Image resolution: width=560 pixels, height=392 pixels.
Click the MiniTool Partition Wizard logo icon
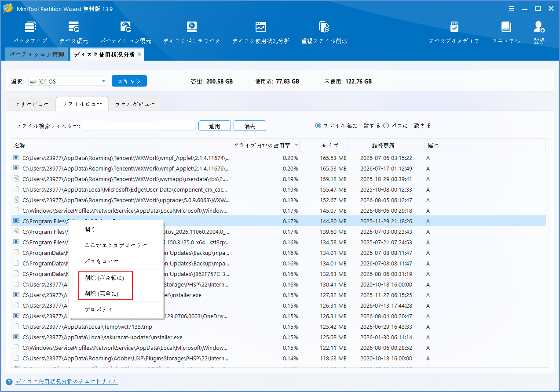8,8
